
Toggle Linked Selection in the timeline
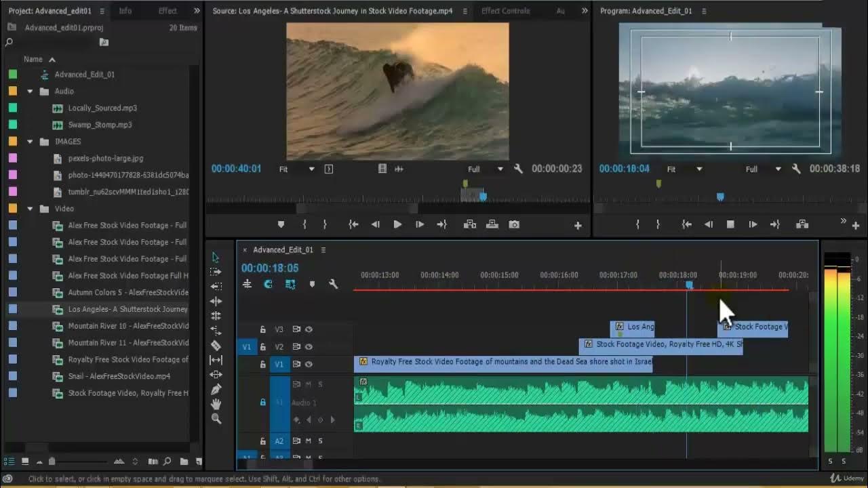(290, 284)
